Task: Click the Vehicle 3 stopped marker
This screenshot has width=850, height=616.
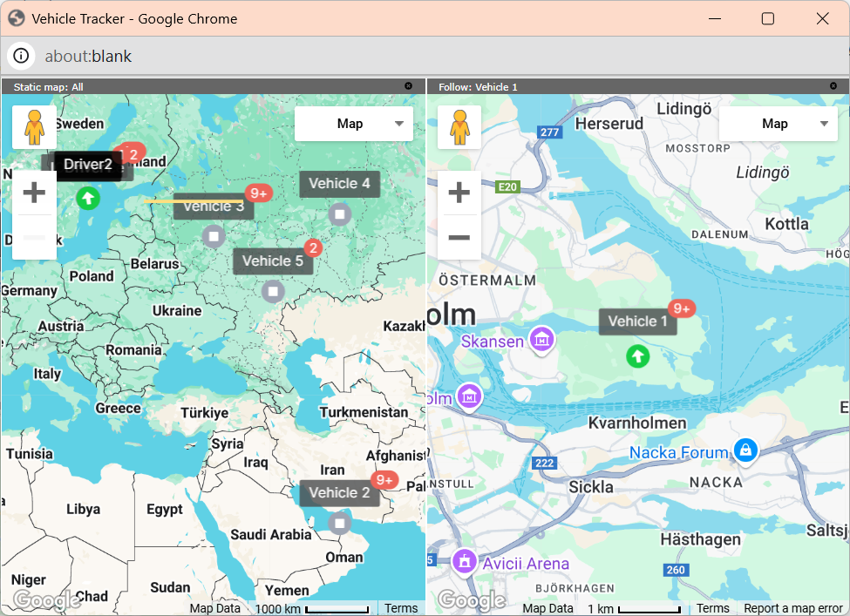Action: [x=214, y=236]
